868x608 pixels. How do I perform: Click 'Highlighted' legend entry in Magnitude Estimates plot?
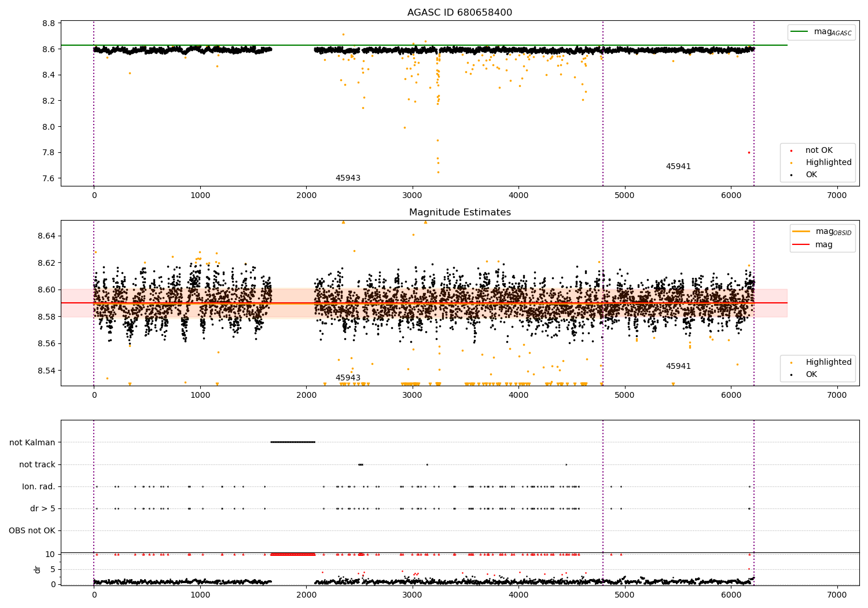[x=829, y=362]
